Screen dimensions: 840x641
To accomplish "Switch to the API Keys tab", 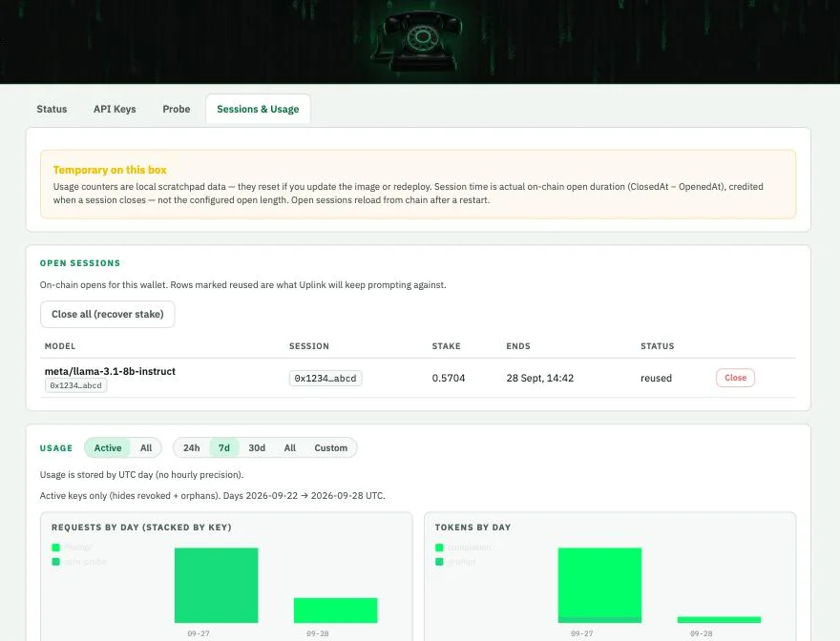I will pos(115,110).
